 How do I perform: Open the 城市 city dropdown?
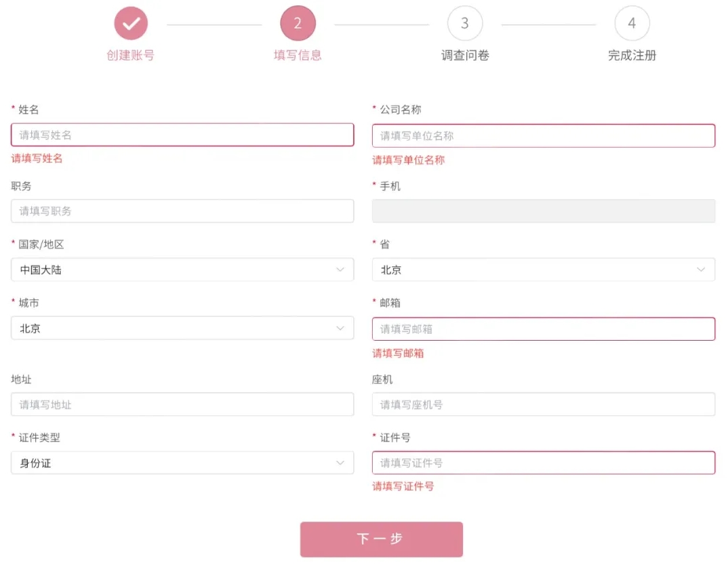[182, 329]
